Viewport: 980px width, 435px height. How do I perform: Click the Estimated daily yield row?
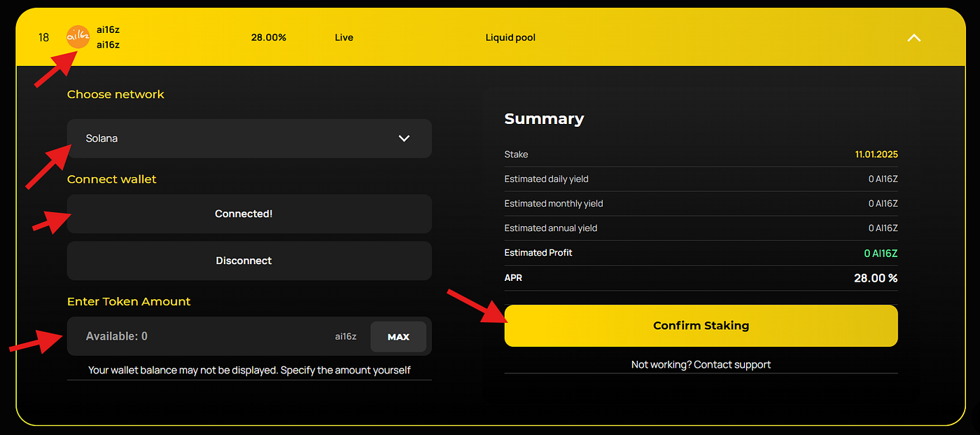[701, 179]
